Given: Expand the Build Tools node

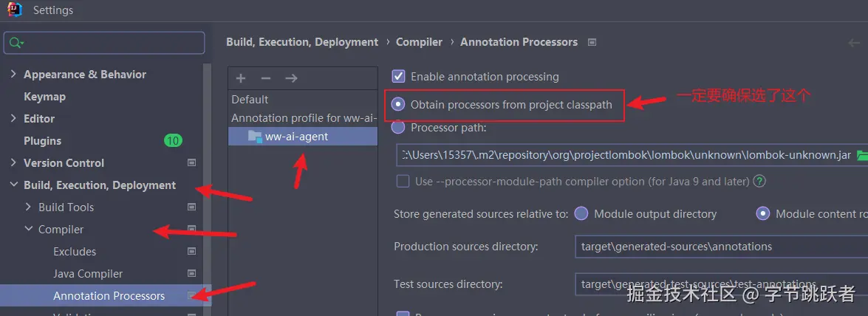Looking at the screenshot, I should (x=28, y=207).
